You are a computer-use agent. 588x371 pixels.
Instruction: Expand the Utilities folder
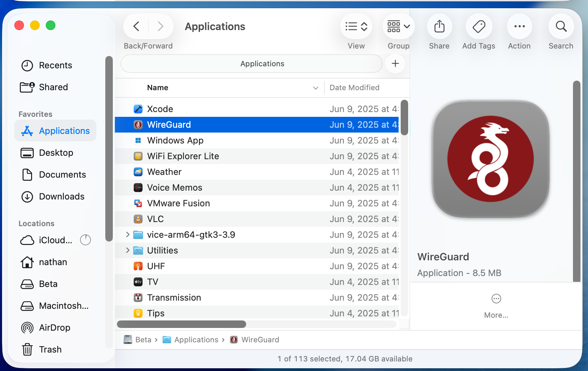128,250
